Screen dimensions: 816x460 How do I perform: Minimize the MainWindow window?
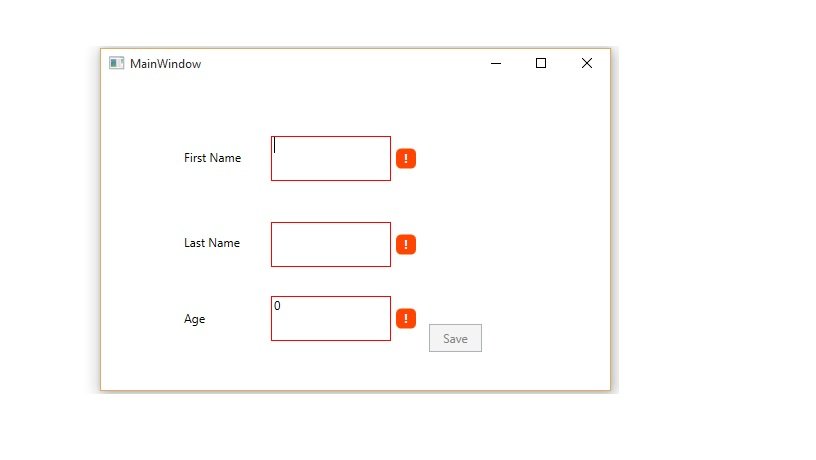coord(495,63)
